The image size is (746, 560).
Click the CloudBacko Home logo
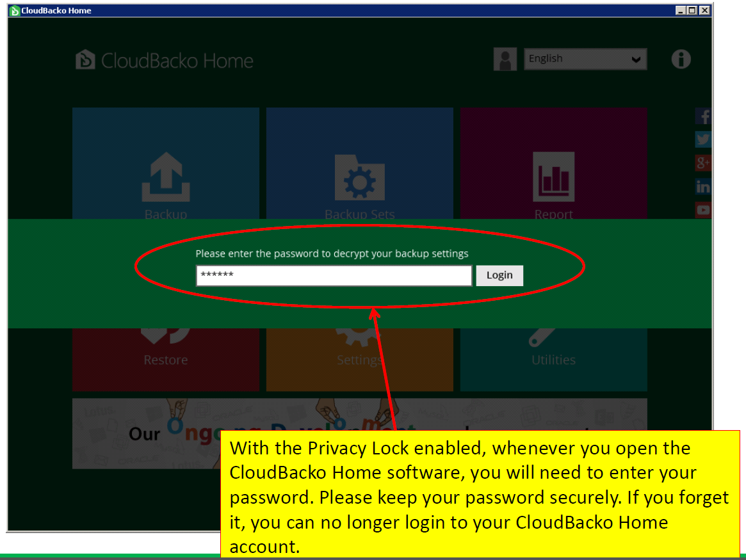[x=164, y=60]
